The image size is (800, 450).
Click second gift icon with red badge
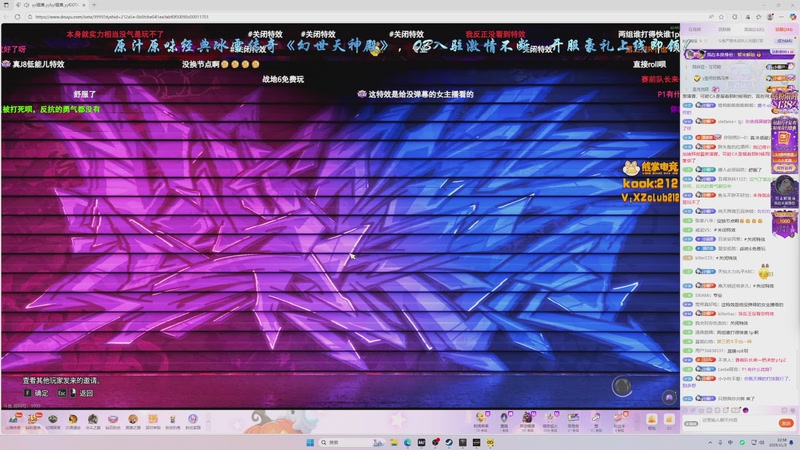coord(33,420)
